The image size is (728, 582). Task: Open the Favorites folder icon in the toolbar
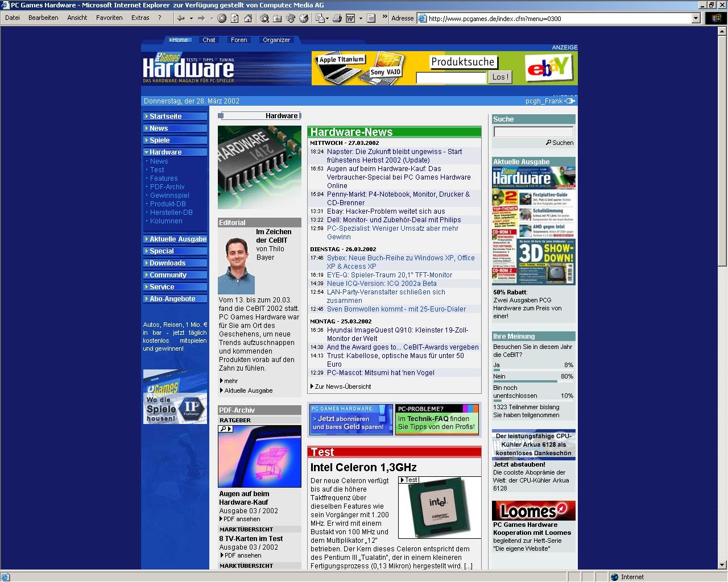(x=278, y=18)
